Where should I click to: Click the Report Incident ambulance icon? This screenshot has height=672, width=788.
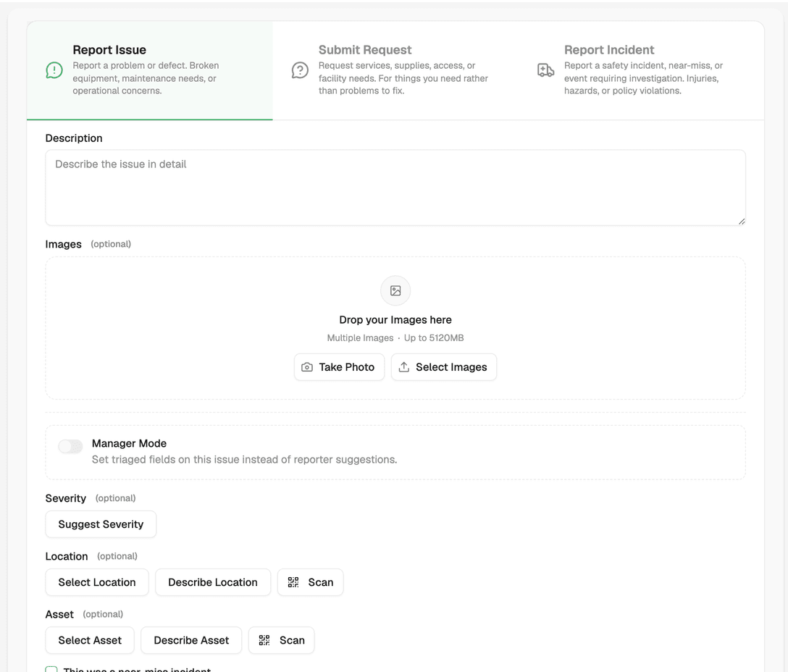point(546,70)
